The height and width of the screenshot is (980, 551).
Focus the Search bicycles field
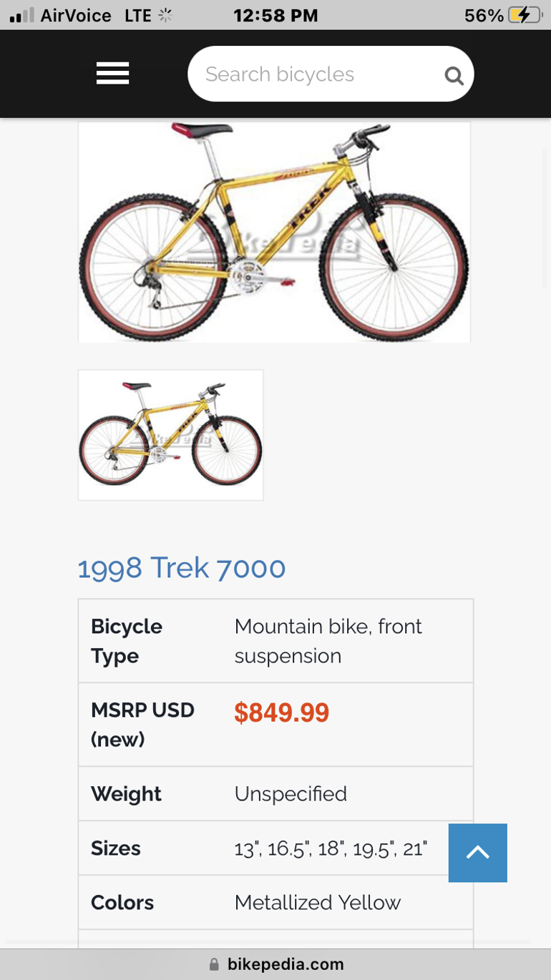[x=315, y=74]
